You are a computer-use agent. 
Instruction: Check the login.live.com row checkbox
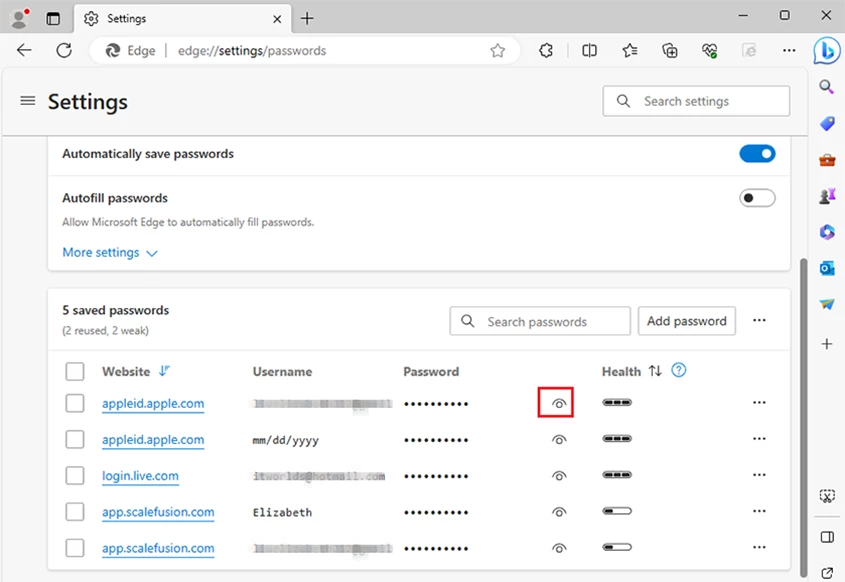(74, 475)
